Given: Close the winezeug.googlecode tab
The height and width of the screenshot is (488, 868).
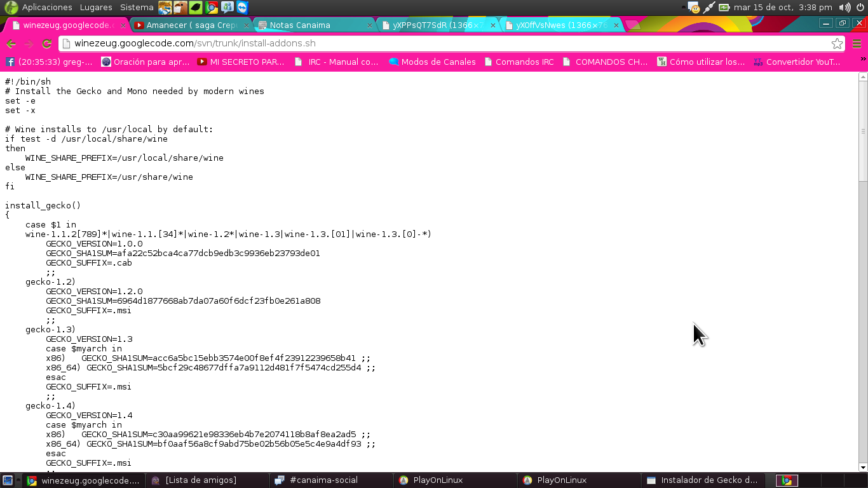Looking at the screenshot, I should click(123, 25).
